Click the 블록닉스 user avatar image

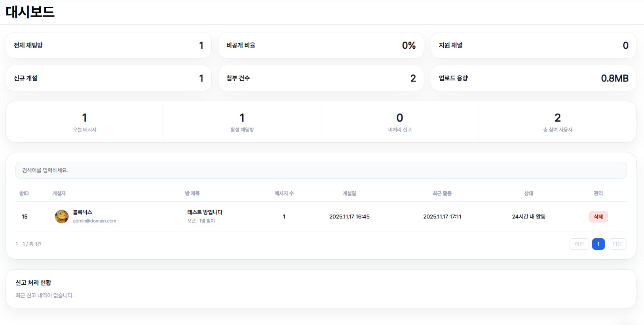(61, 217)
